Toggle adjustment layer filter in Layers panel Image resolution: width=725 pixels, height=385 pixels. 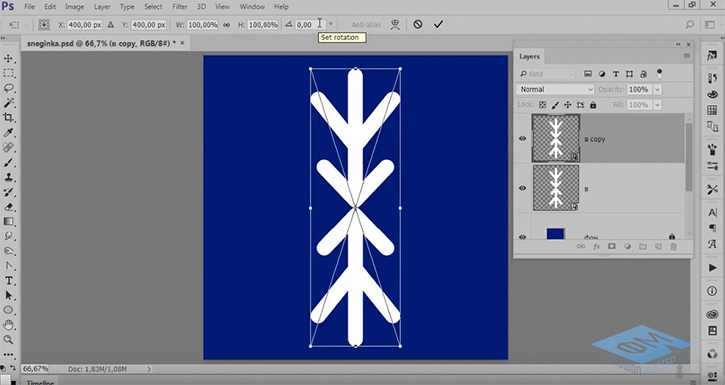click(602, 73)
